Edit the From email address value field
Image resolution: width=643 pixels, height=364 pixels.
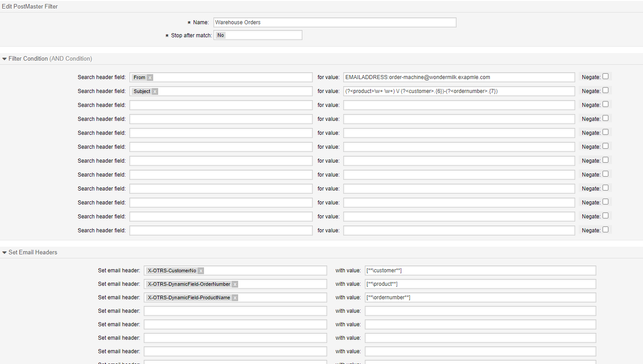459,77
